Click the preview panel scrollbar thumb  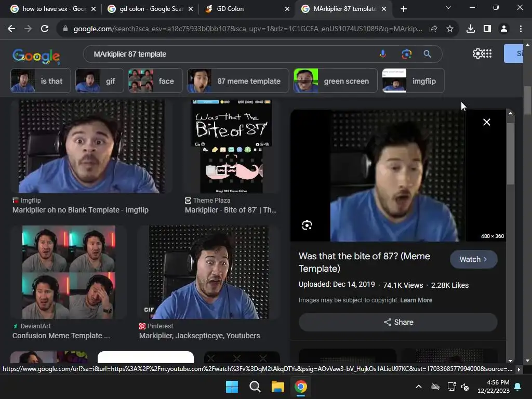pyautogui.click(x=510, y=154)
